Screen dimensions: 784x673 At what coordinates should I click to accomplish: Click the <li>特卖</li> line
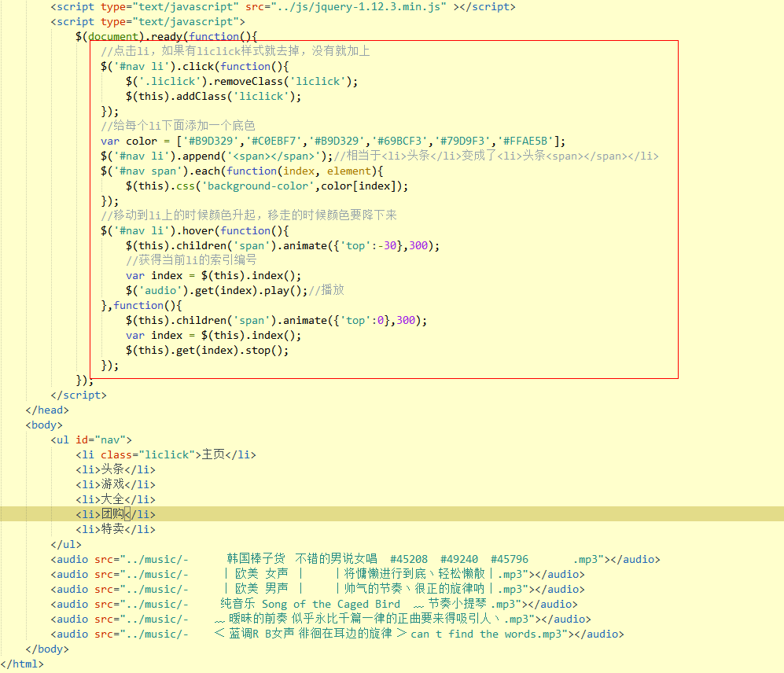click(116, 529)
